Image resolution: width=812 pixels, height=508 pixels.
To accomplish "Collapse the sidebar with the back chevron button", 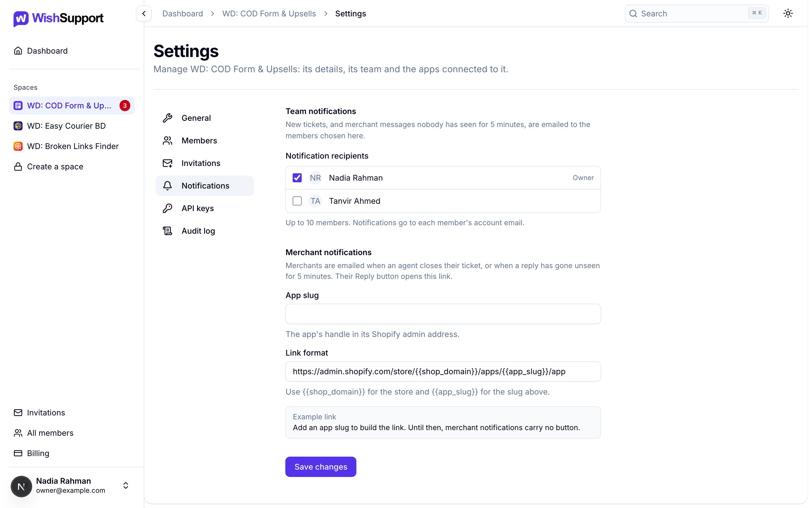I will (144, 14).
